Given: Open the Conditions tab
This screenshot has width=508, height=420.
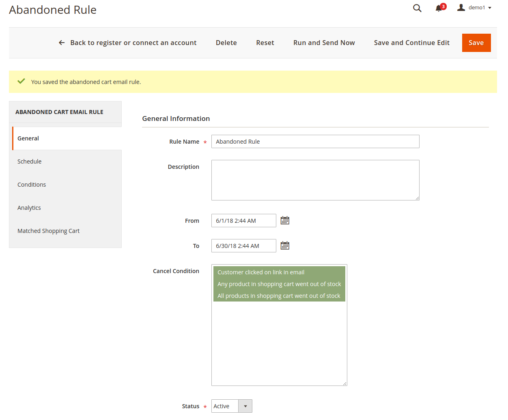Looking at the screenshot, I should pyautogui.click(x=32, y=185).
